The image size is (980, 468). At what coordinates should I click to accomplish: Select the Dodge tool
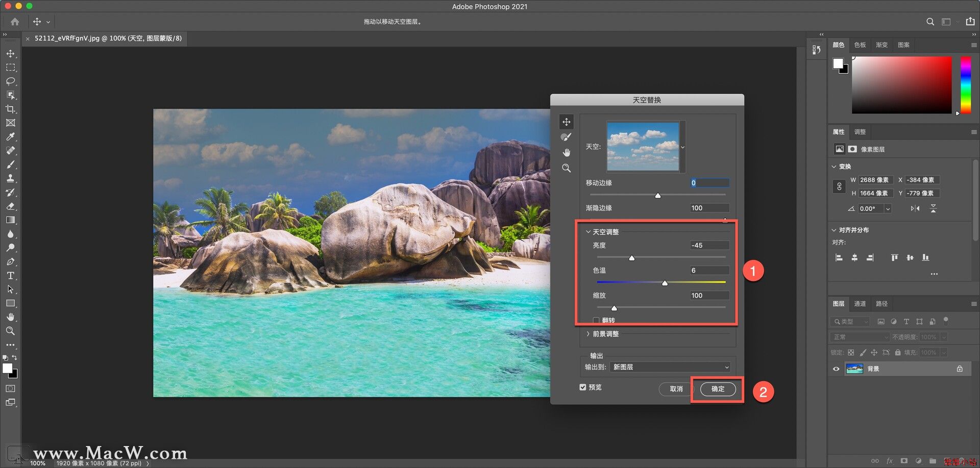coord(10,247)
